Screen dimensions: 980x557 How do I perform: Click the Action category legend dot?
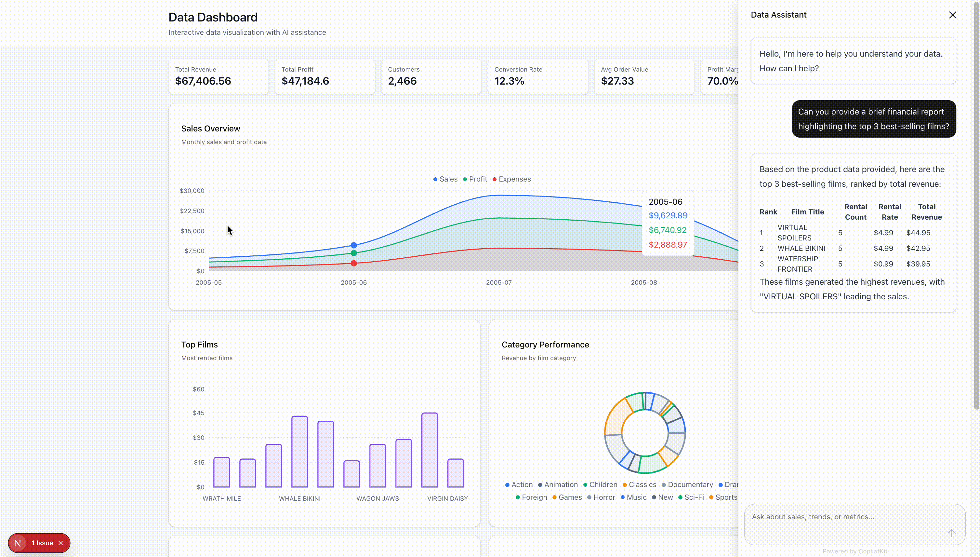[507, 485]
